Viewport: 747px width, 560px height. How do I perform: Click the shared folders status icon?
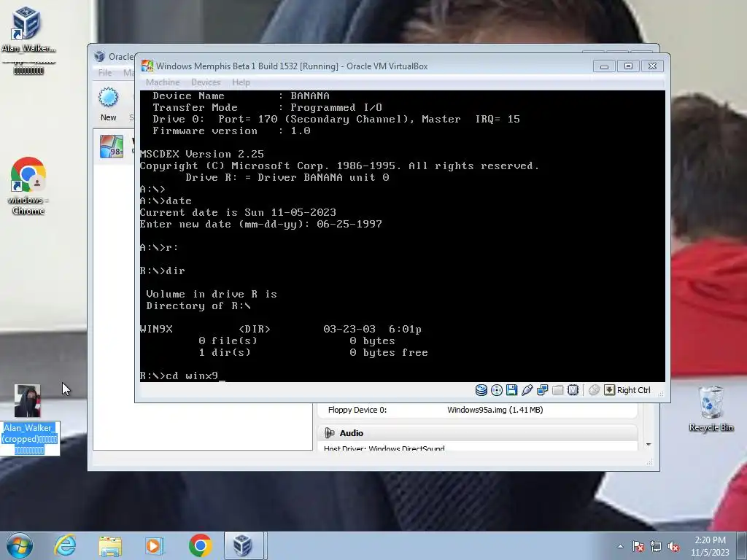coord(557,390)
